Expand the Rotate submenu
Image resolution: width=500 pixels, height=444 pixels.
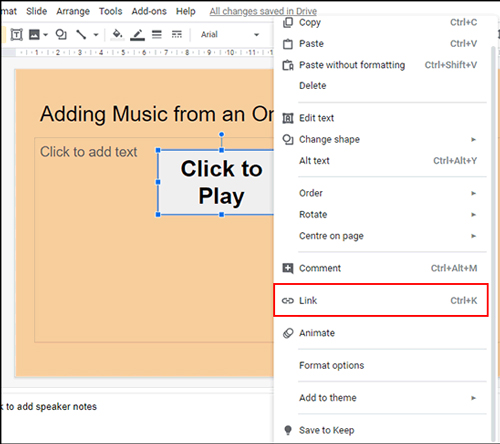380,214
